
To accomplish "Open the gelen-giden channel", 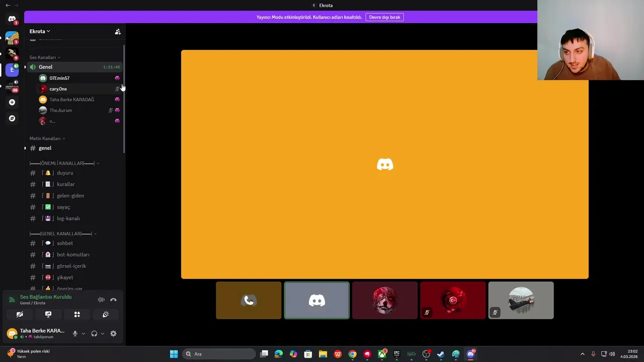I will coord(74,196).
